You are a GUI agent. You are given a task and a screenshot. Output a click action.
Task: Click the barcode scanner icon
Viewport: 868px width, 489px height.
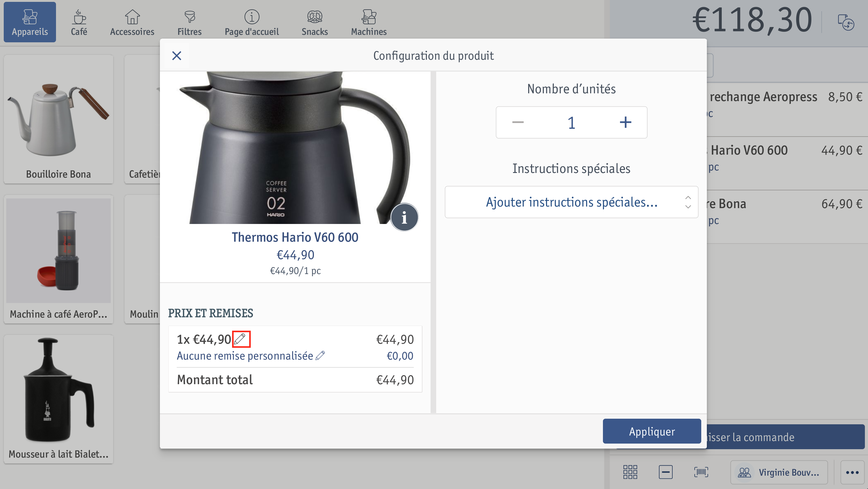701,472
